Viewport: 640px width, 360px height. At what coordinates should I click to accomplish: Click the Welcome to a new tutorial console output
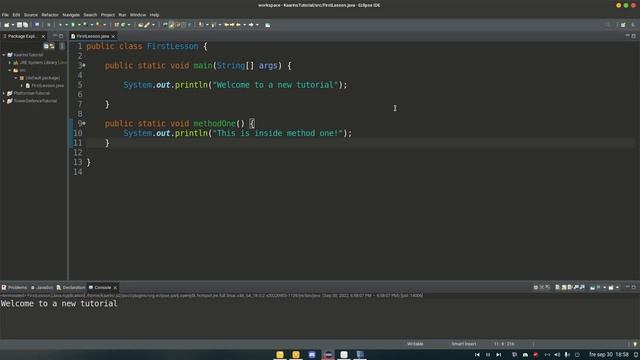[59, 304]
